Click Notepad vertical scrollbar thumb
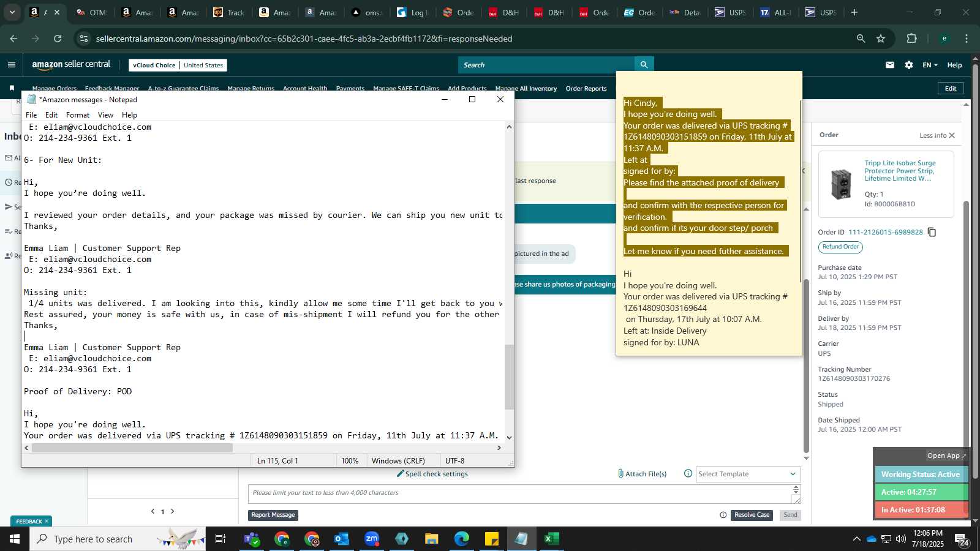Viewport: 980px width, 551px height. click(x=509, y=377)
